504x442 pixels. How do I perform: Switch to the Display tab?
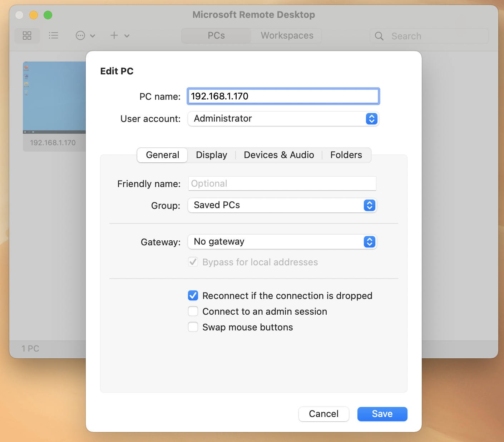[212, 155]
